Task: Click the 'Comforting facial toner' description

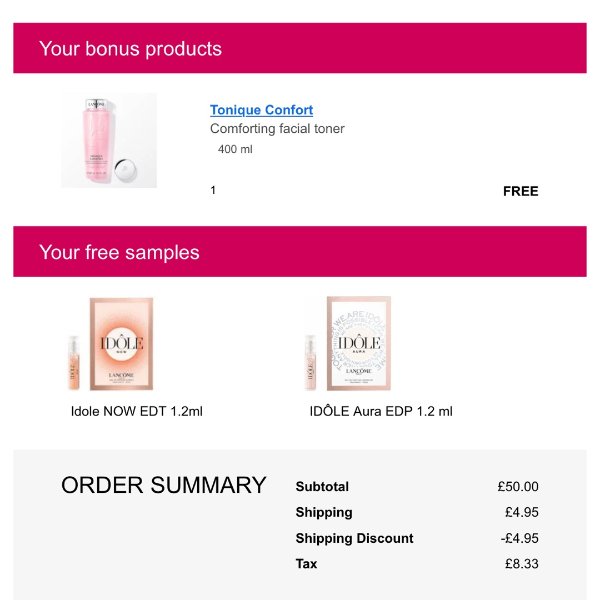Action: click(277, 129)
